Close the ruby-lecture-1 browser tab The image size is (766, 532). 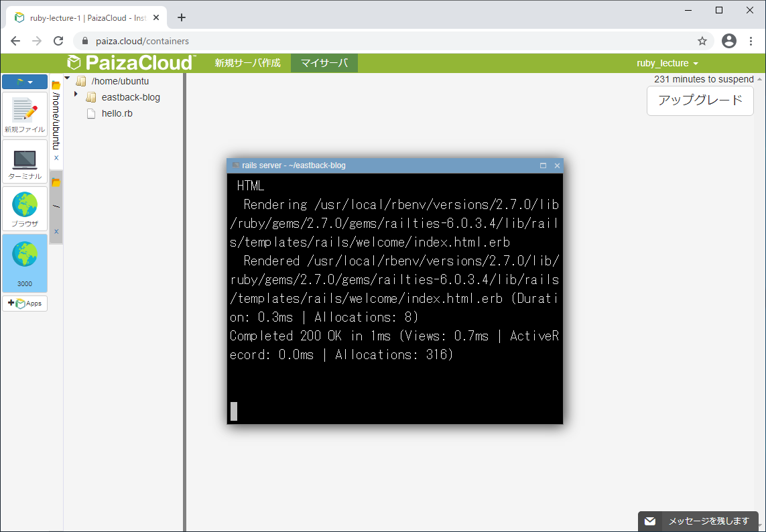tap(156, 17)
